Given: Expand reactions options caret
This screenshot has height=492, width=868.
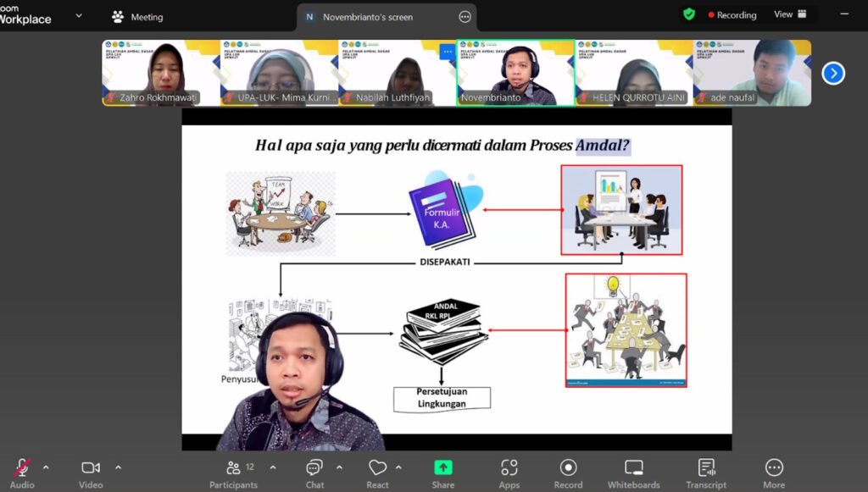Looking at the screenshot, I should pos(398,467).
